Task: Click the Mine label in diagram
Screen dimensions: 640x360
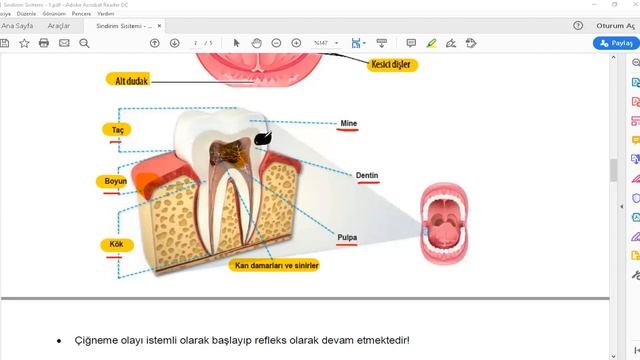Action: click(x=349, y=123)
